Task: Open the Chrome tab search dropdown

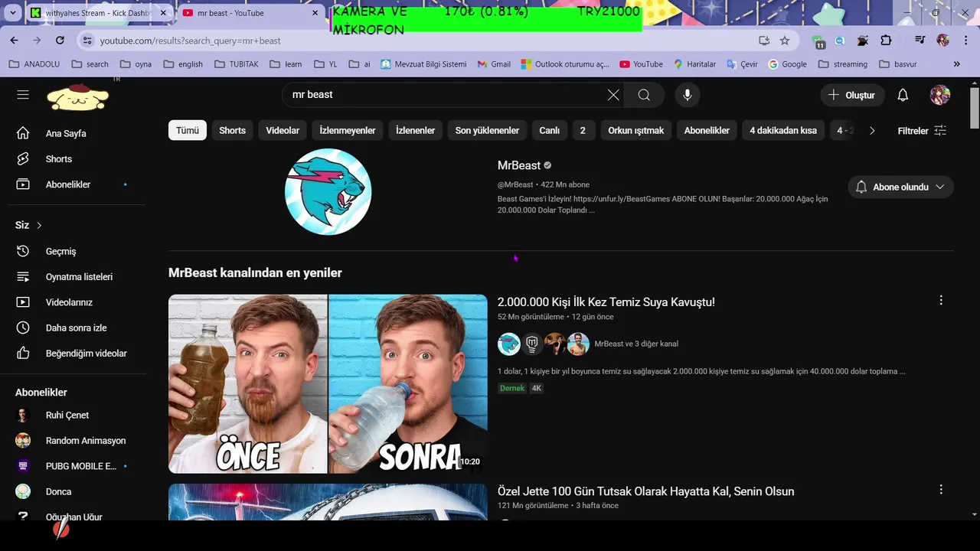Action: pyautogui.click(x=15, y=13)
